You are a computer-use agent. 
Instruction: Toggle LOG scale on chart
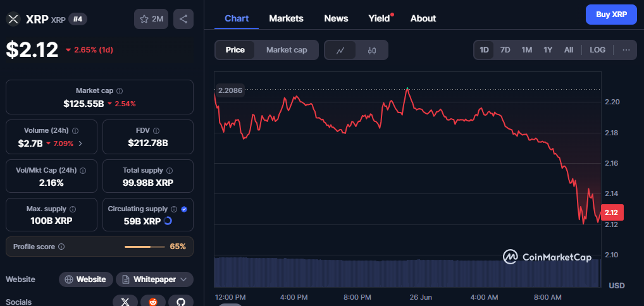pyautogui.click(x=597, y=50)
